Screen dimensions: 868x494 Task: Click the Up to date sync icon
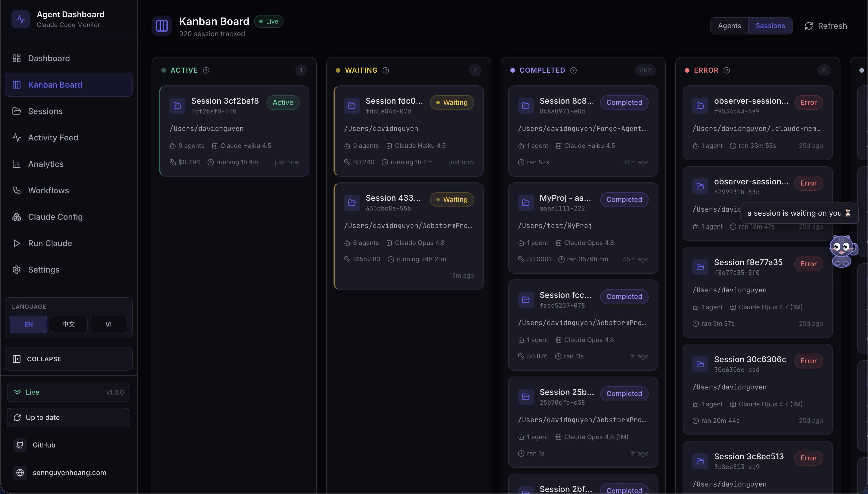[x=17, y=418]
